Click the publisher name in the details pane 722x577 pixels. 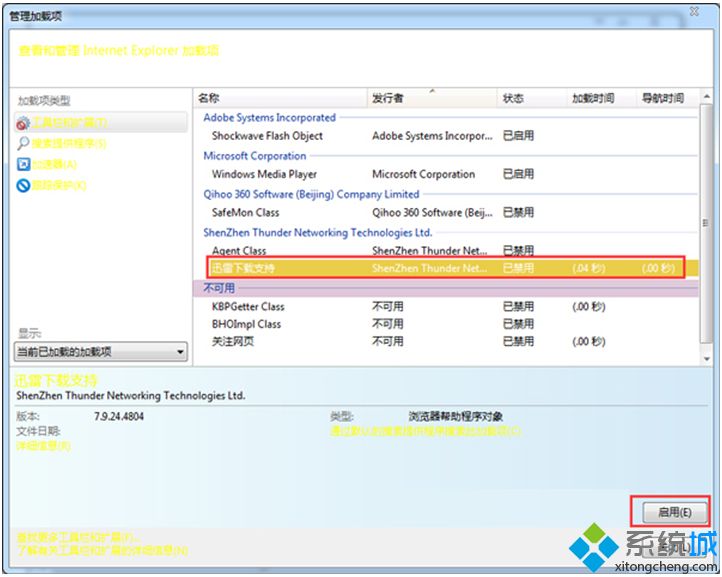click(x=130, y=396)
